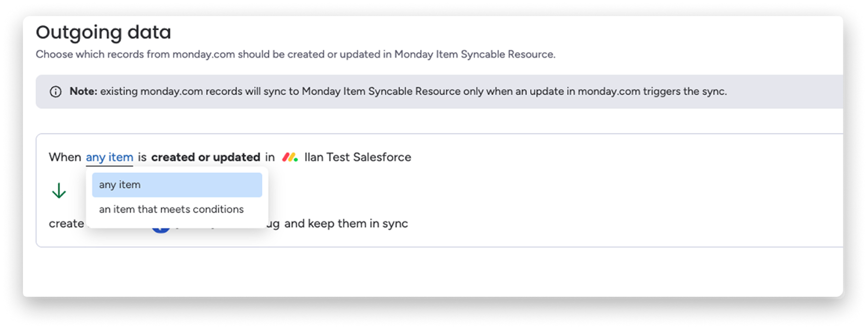Click the green dot of the monday logo

296,160
